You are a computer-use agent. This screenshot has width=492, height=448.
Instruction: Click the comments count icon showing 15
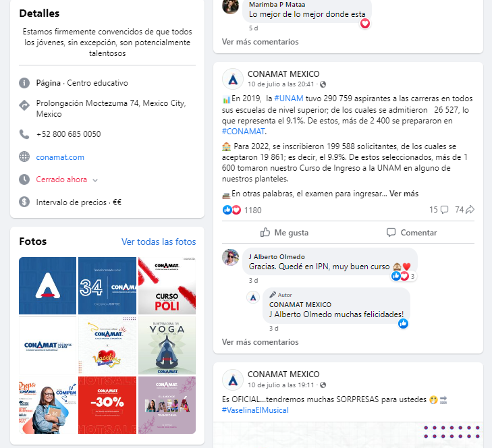tap(444, 210)
